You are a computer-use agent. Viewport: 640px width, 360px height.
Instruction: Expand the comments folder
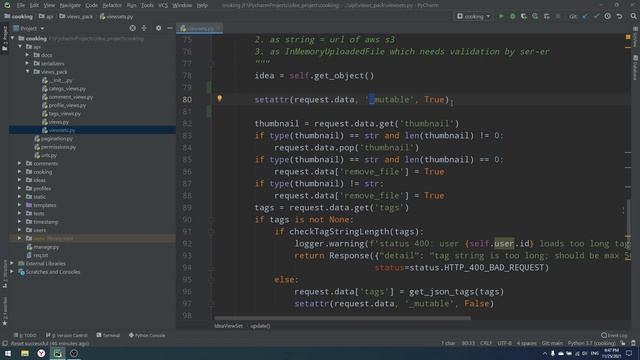(20, 163)
